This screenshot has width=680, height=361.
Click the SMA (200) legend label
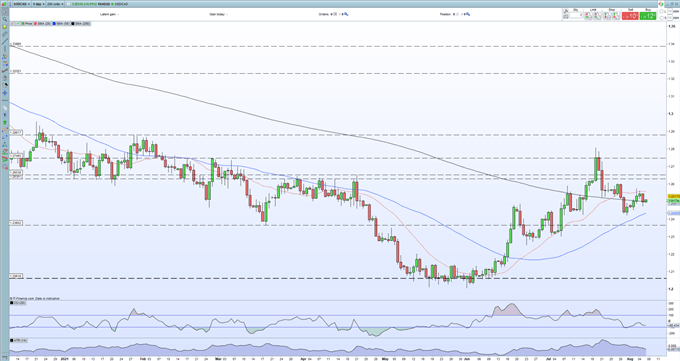tap(82, 23)
